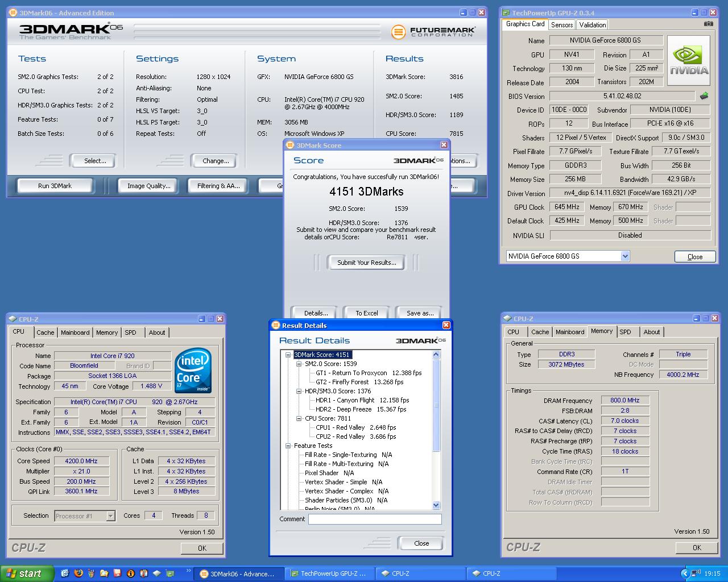
Task: Open Firefox from the quick launch bar
Action: [x=78, y=573]
